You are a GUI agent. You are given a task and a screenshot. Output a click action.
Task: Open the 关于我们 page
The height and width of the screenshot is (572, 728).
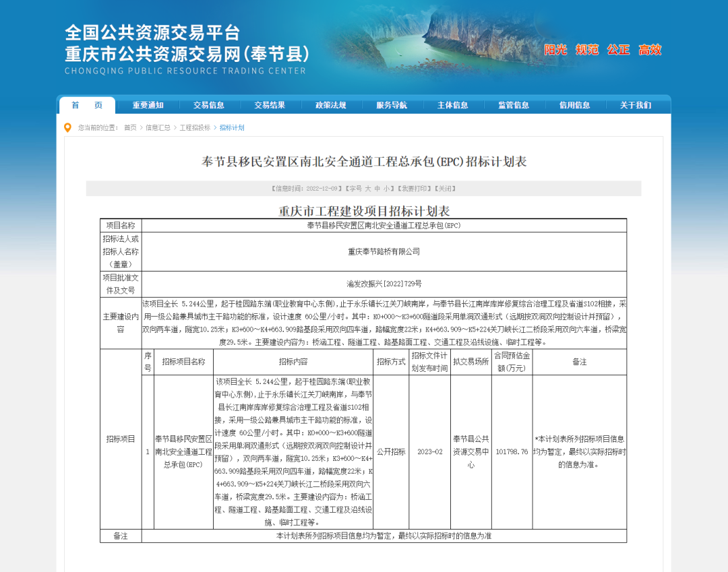(x=636, y=105)
